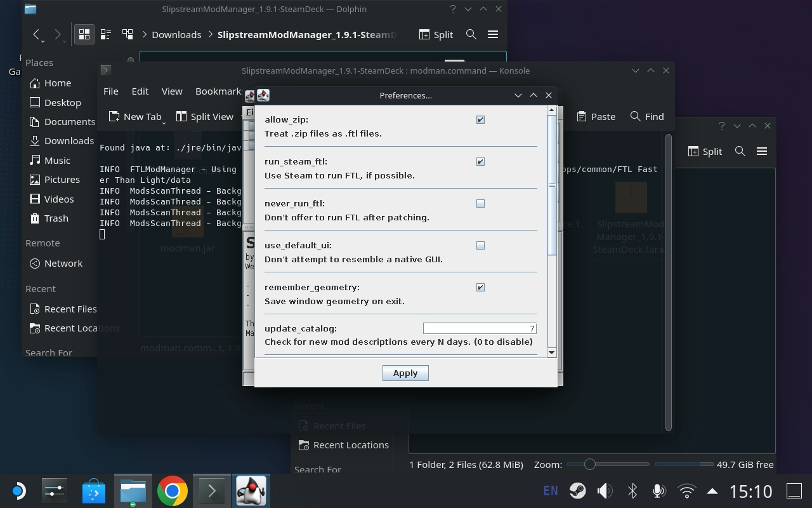Switch Dolphin to icons view mode
The width and height of the screenshot is (812, 508).
click(84, 34)
